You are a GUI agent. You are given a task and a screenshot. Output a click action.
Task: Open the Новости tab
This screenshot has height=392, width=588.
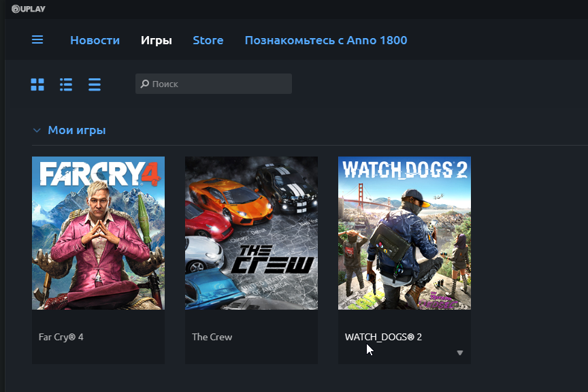tap(95, 40)
